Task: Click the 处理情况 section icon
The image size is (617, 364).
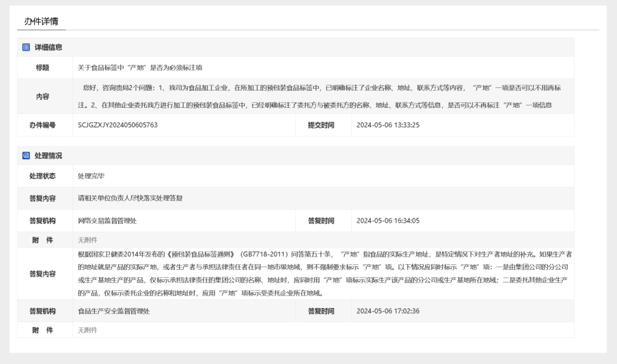Action: pyautogui.click(x=26, y=156)
